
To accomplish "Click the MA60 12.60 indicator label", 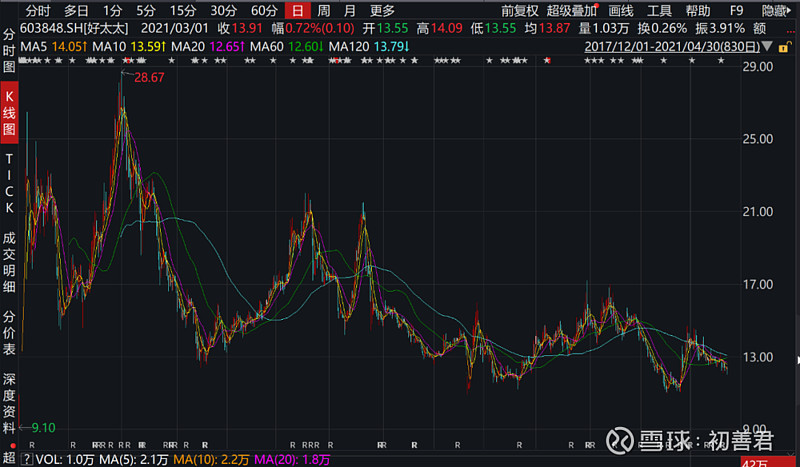I will [x=287, y=47].
